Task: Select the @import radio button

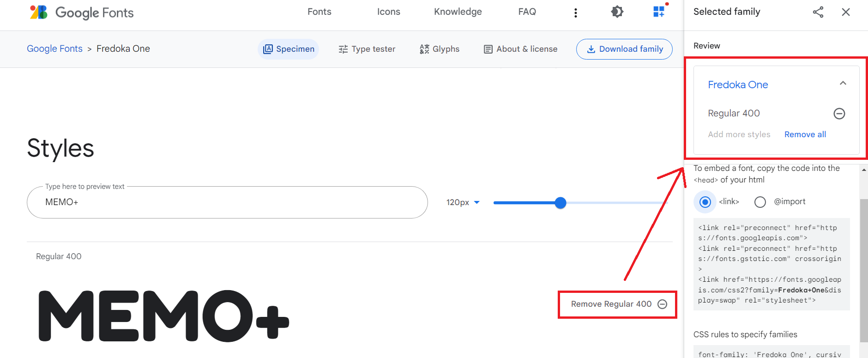Action: pyautogui.click(x=760, y=202)
